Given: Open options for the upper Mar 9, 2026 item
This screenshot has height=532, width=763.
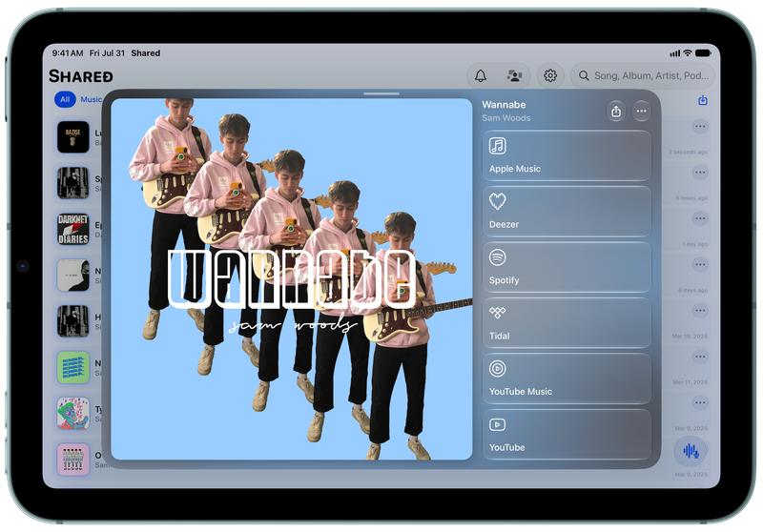Looking at the screenshot, I should (700, 402).
